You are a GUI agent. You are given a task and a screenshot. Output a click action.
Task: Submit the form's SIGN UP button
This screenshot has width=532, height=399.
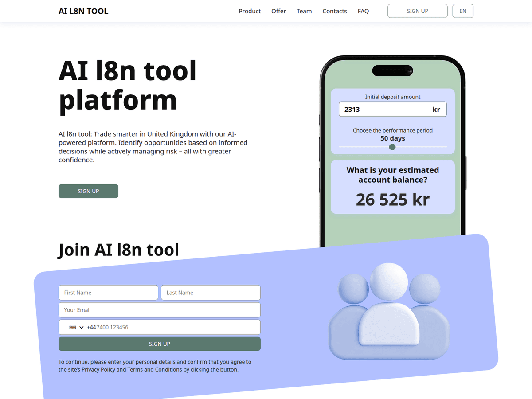[160, 344]
